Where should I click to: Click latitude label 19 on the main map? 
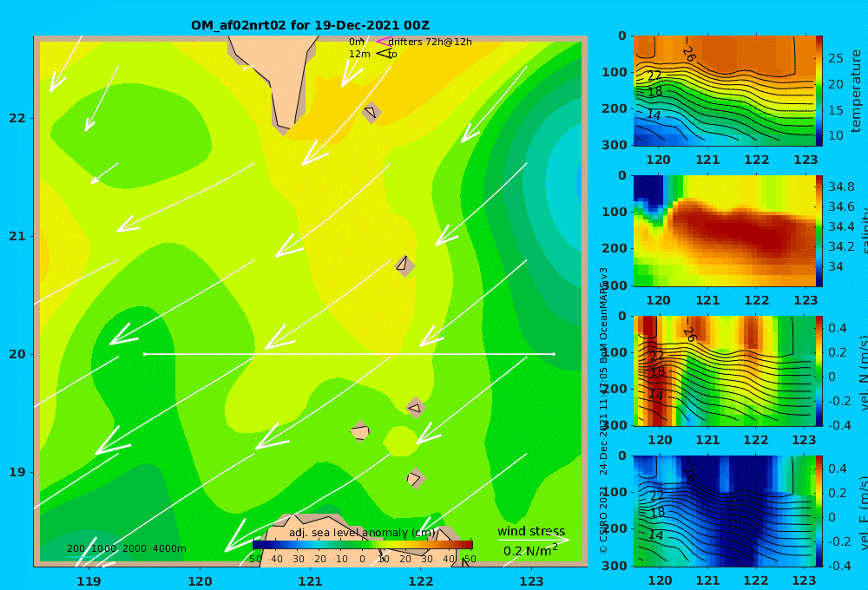pos(17,472)
